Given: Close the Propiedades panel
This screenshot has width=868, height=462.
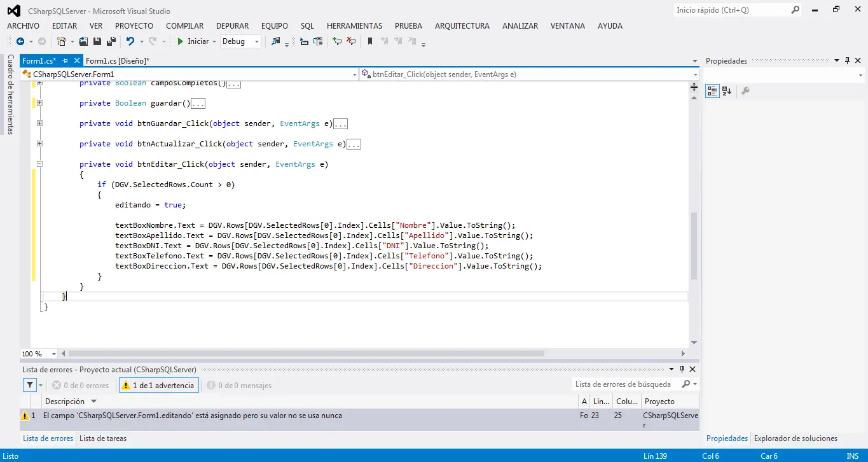Looking at the screenshot, I should [858, 61].
